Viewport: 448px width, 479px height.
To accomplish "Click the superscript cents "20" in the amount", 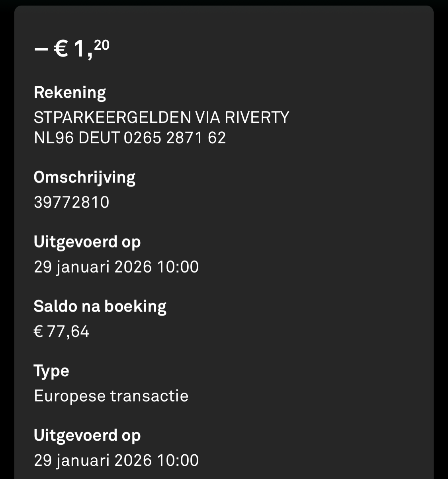I will (x=102, y=45).
